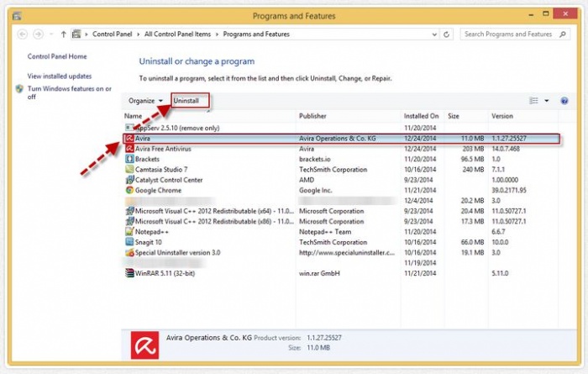Sort list by Version column header
This screenshot has width=588, height=374.
pyautogui.click(x=502, y=116)
